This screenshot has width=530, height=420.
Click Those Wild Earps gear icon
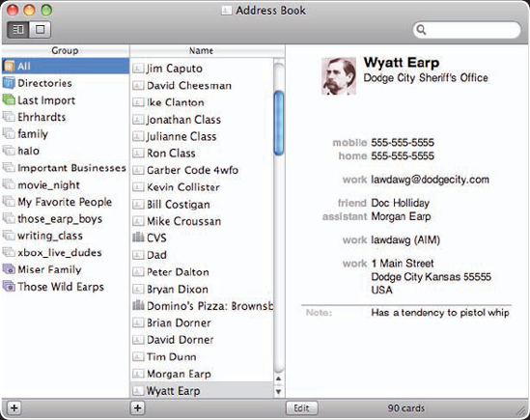point(9,286)
